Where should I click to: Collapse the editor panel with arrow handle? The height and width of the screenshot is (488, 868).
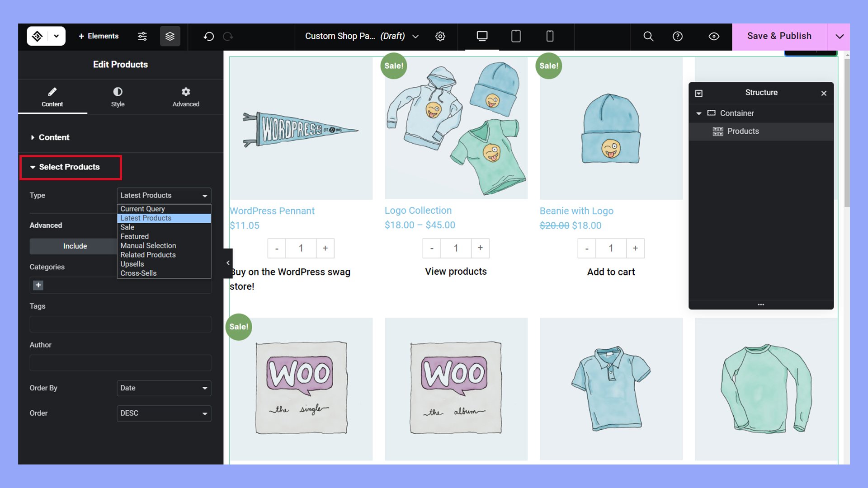point(228,263)
